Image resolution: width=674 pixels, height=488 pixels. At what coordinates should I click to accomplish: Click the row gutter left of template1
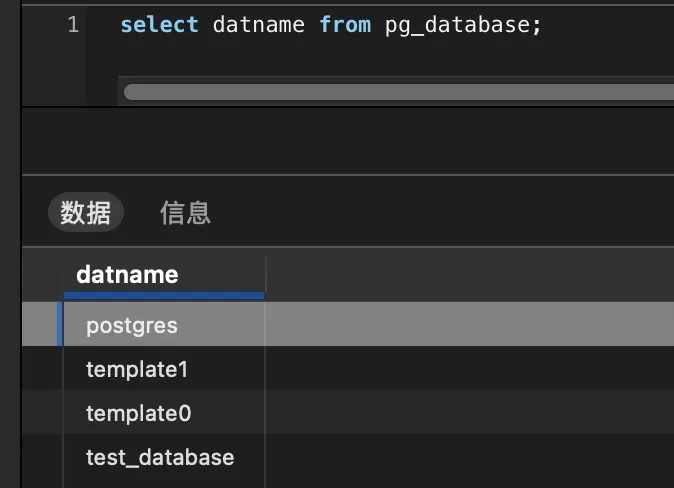tap(42, 369)
